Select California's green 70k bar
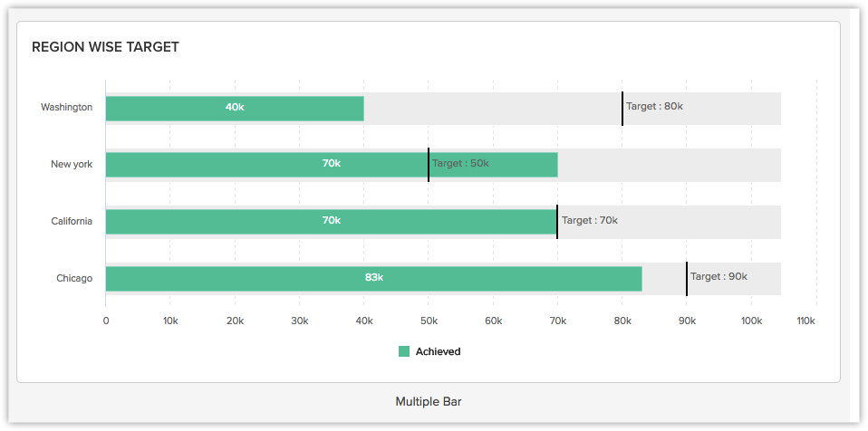 point(331,221)
